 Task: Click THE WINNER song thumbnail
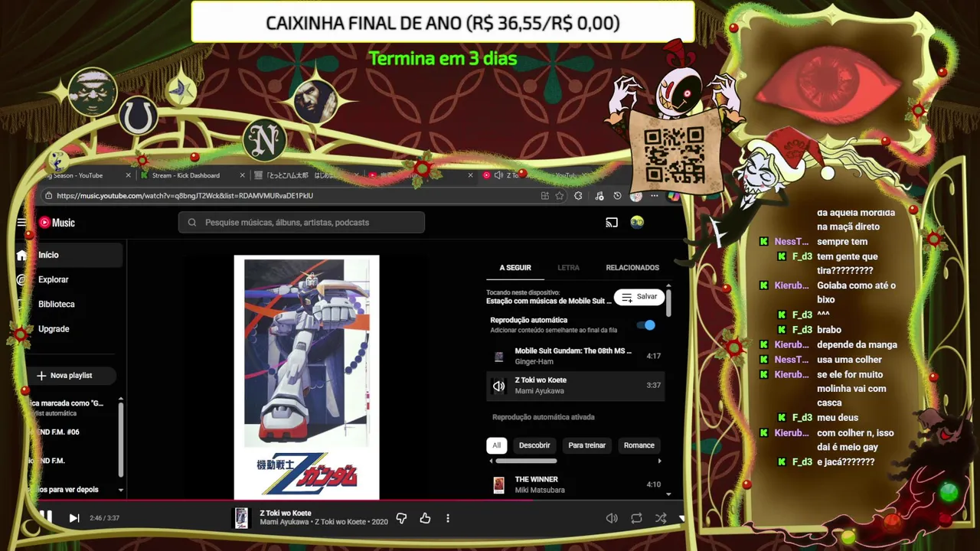[498, 484]
